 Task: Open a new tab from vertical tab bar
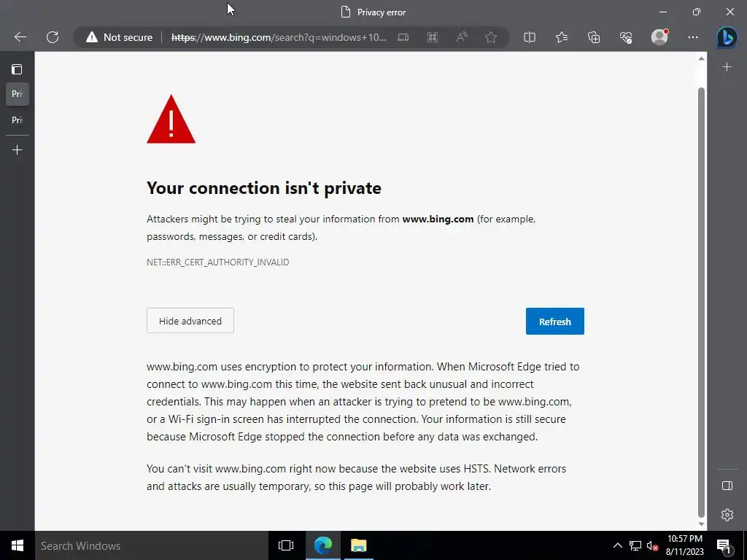18,150
